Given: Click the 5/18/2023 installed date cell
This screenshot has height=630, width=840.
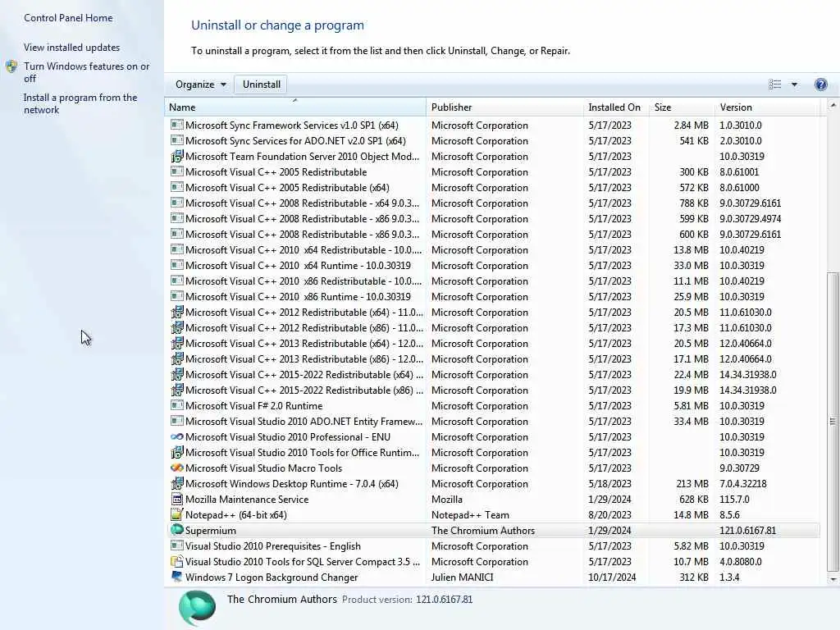Looking at the screenshot, I should point(609,484).
